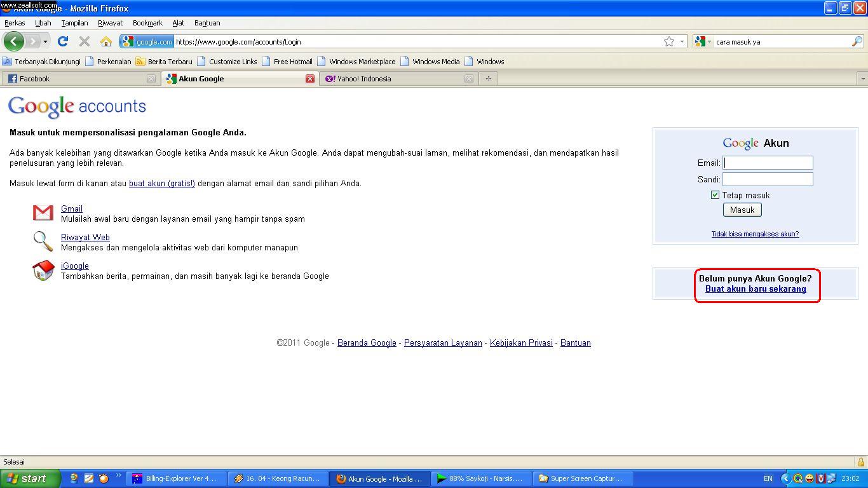Bookmark this page using the star icon

(x=669, y=41)
